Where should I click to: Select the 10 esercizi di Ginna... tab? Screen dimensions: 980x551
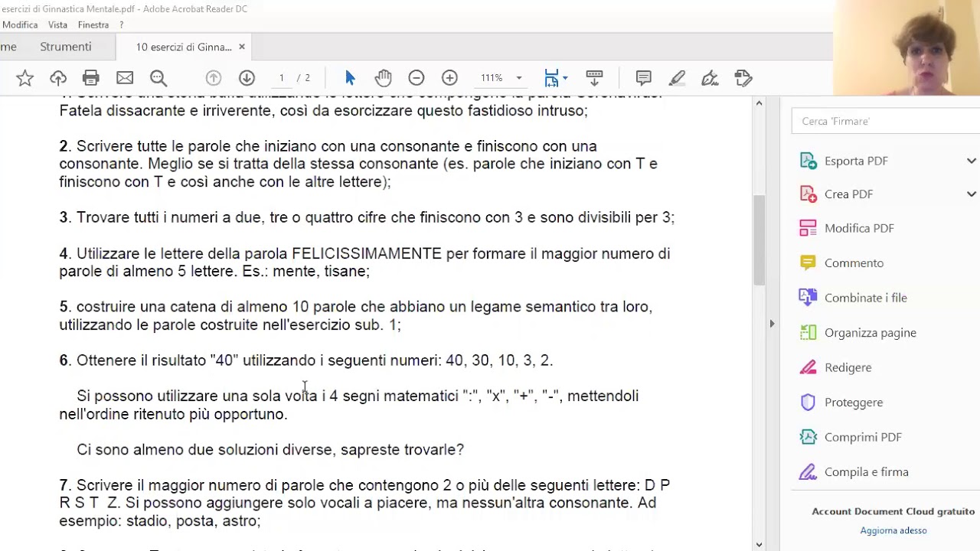(184, 47)
